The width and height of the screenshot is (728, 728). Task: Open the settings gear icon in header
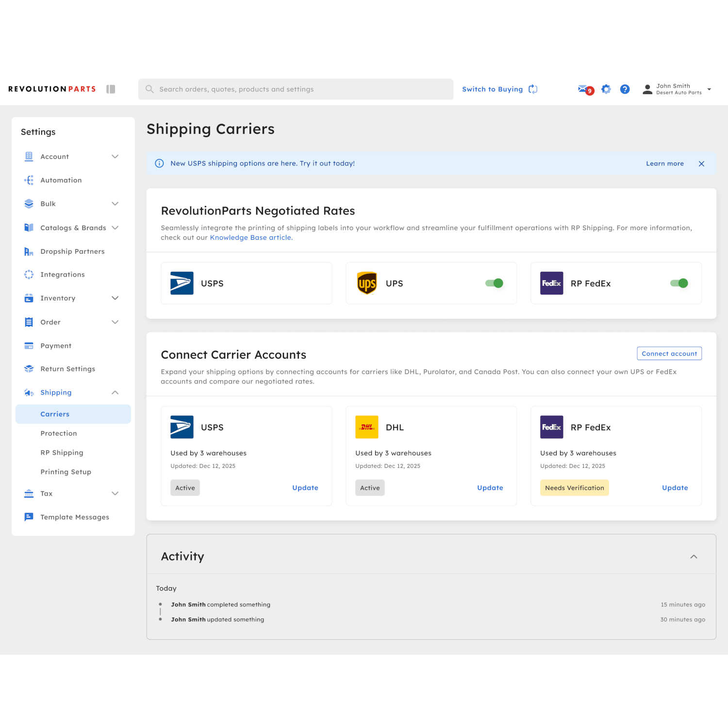click(606, 89)
